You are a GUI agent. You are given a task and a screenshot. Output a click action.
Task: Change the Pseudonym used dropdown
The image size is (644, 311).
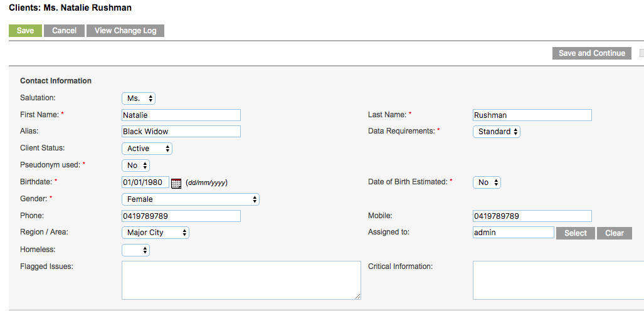pos(135,166)
